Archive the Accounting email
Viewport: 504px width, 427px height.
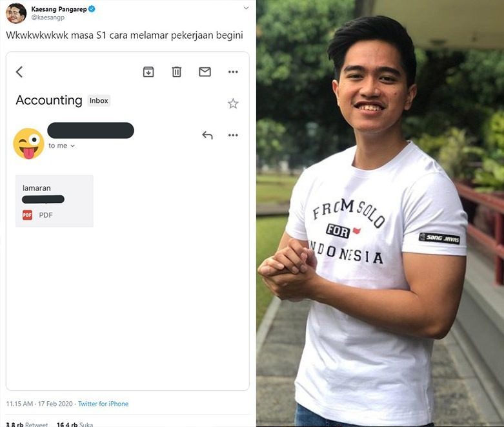pyautogui.click(x=148, y=72)
